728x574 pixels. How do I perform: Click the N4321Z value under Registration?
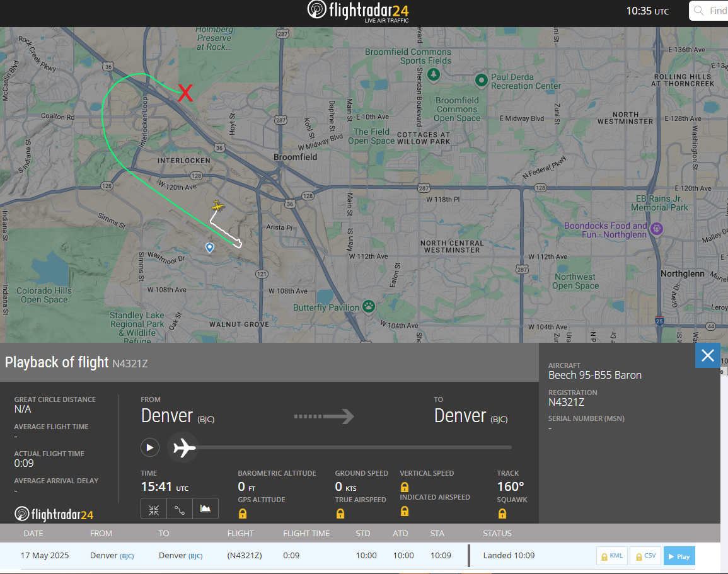(567, 403)
